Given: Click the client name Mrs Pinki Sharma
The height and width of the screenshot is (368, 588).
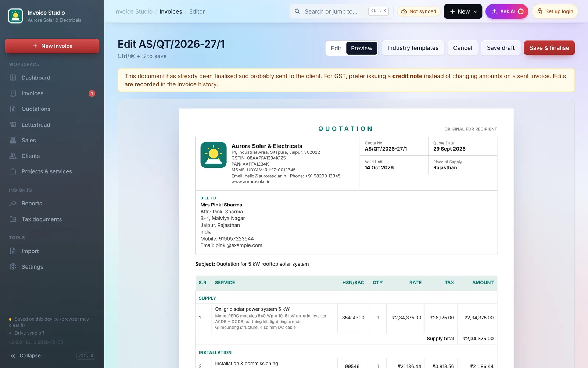Looking at the screenshot, I should pos(221,205).
